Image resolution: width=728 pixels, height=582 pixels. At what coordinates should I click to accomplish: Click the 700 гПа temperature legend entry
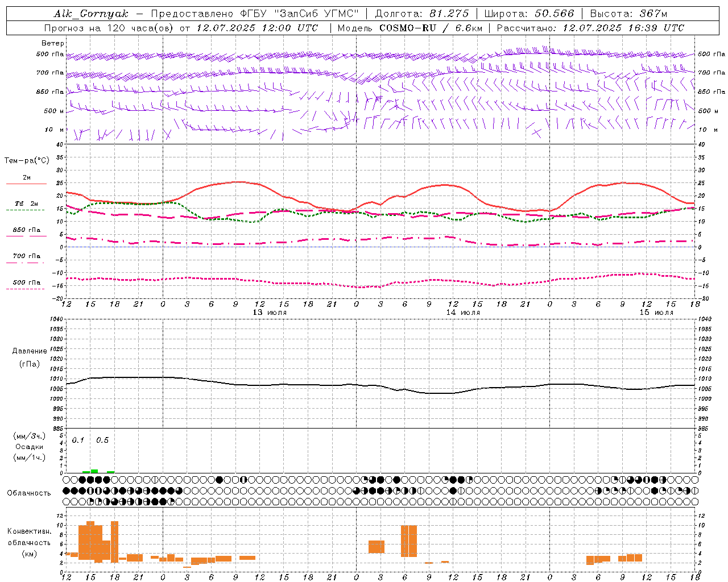[26, 256]
